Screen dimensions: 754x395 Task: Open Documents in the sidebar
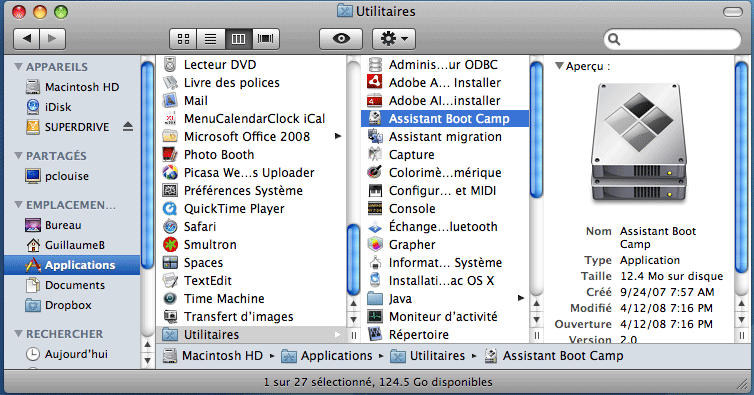72,285
